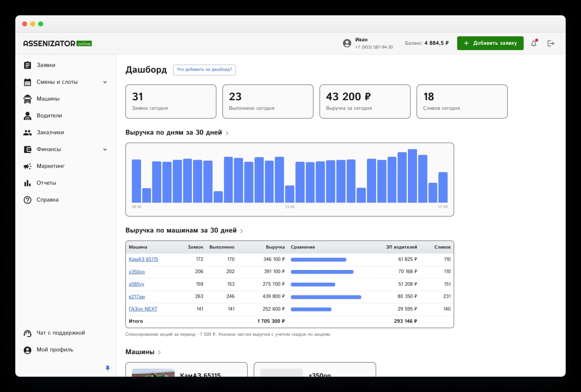This screenshot has width=581, height=392.
Task: Toggle the sidebar pin icon
Action: pos(107,368)
